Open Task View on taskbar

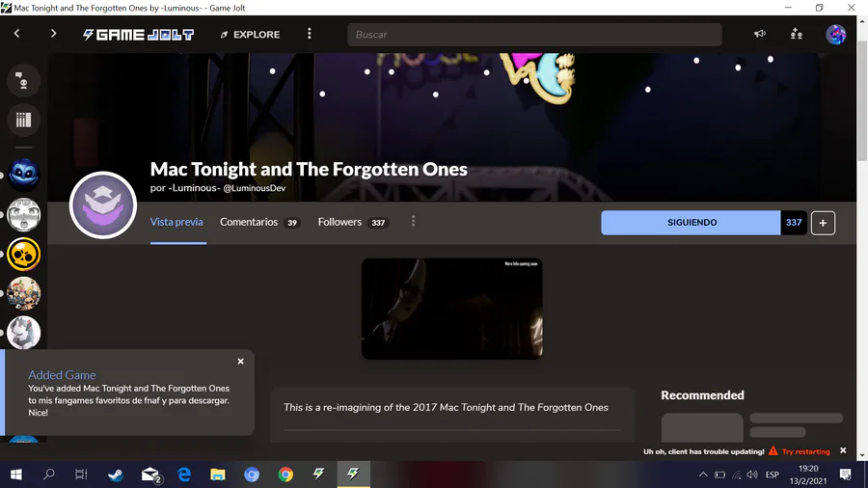[81, 474]
